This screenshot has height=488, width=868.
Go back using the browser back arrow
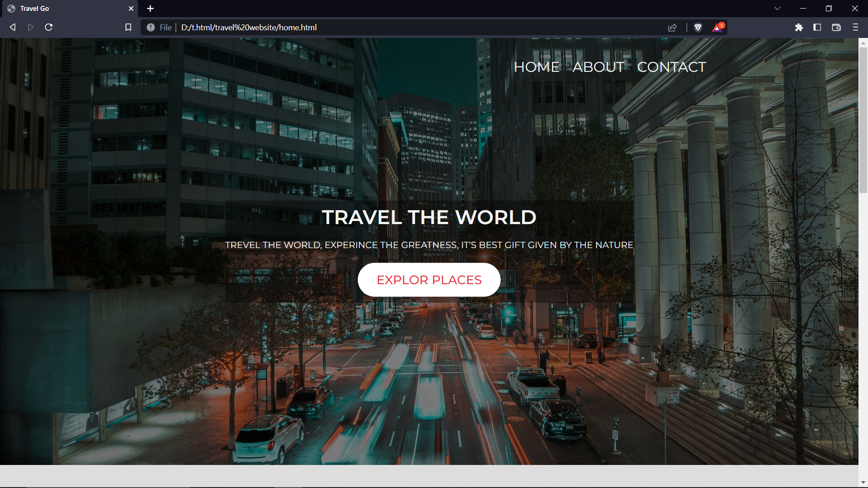pyautogui.click(x=13, y=28)
